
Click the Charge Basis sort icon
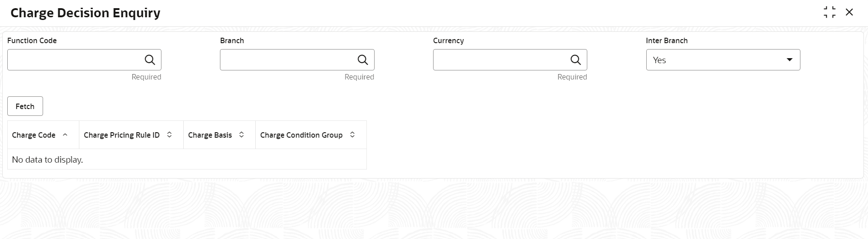(x=242, y=135)
